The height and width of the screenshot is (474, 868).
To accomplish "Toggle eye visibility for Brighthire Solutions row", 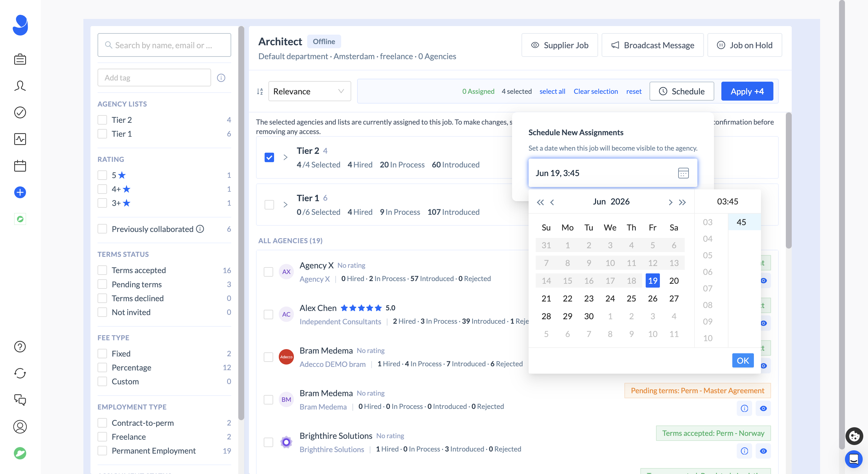I will coord(763,451).
